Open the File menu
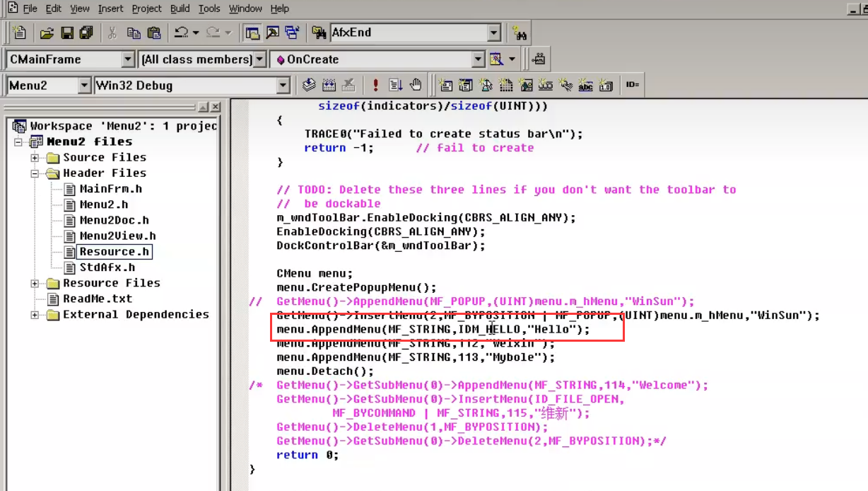 30,8
